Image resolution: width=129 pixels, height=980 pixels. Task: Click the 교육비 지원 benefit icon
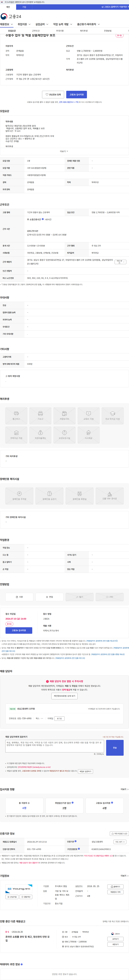click(x=88, y=416)
